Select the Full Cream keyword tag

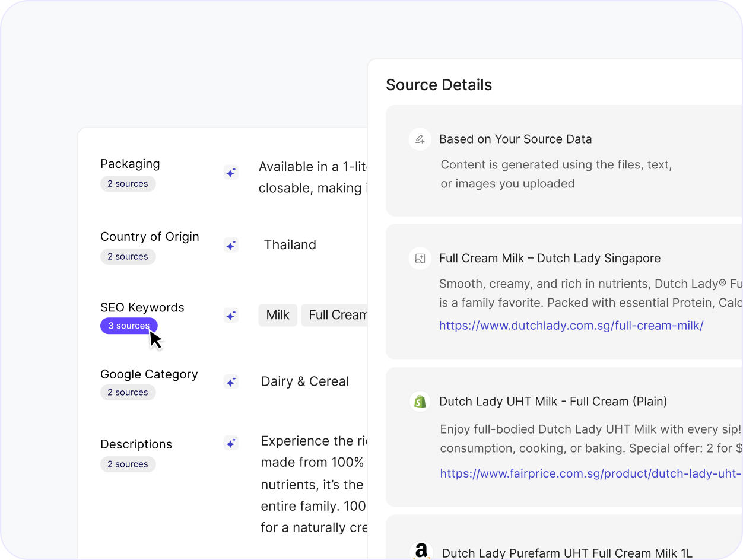(x=335, y=315)
